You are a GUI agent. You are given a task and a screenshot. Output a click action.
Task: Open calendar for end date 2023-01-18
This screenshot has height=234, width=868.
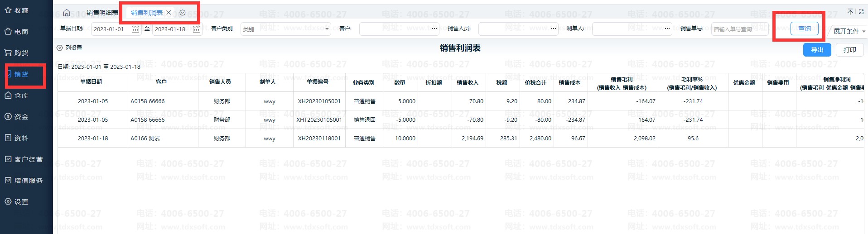click(x=197, y=29)
